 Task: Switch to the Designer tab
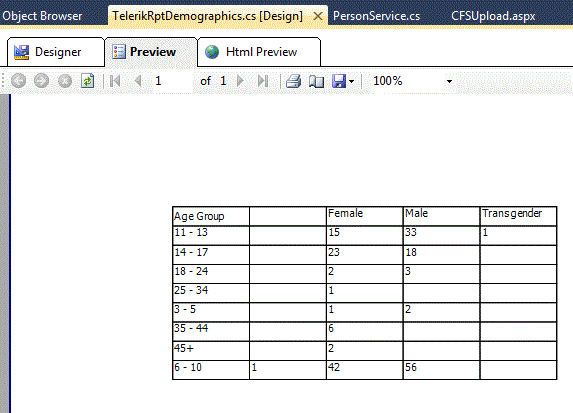point(56,52)
